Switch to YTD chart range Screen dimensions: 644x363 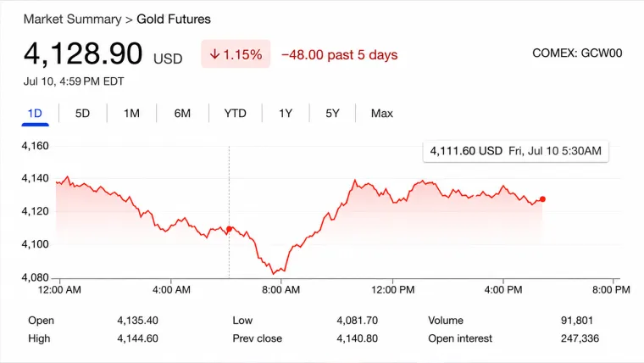tap(235, 114)
